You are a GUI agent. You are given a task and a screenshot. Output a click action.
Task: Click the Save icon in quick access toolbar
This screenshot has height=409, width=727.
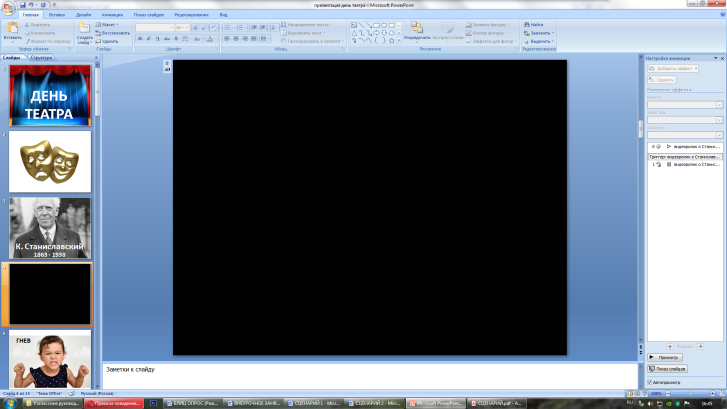(x=21, y=4)
